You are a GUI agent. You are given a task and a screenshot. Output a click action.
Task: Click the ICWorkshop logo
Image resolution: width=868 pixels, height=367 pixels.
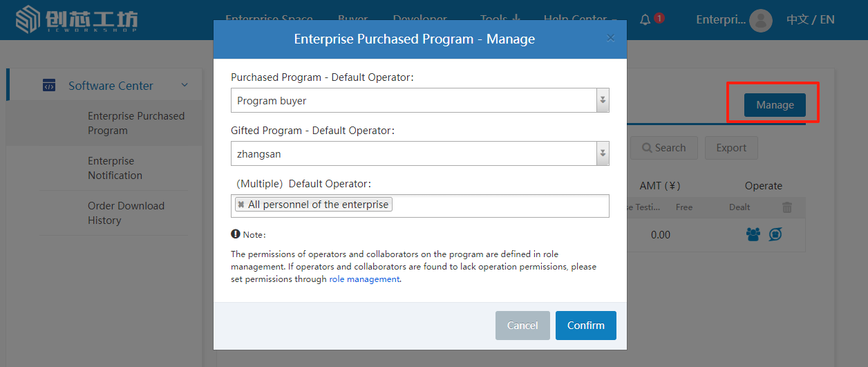[x=77, y=20]
